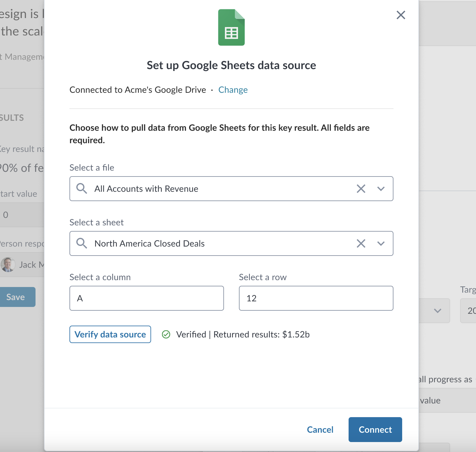Image resolution: width=476 pixels, height=452 pixels.
Task: Click the 'Verified | Returned results: $1.52b' text
Action: (243, 334)
